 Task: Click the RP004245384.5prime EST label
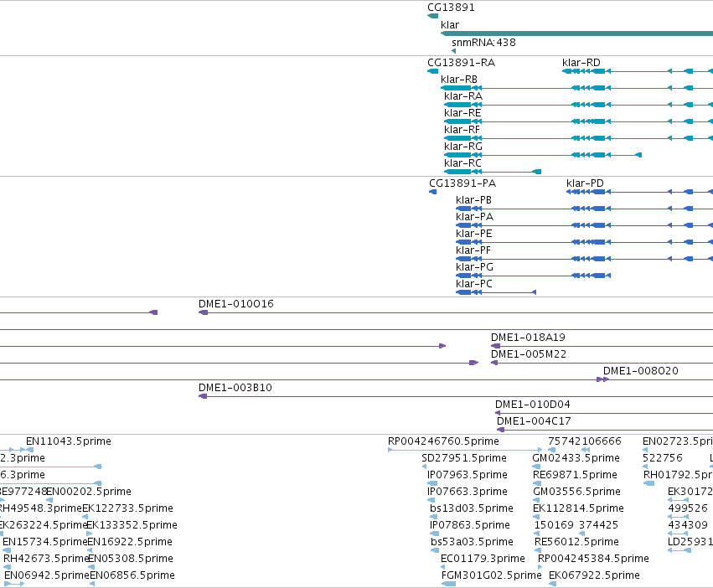pyautogui.click(x=593, y=560)
